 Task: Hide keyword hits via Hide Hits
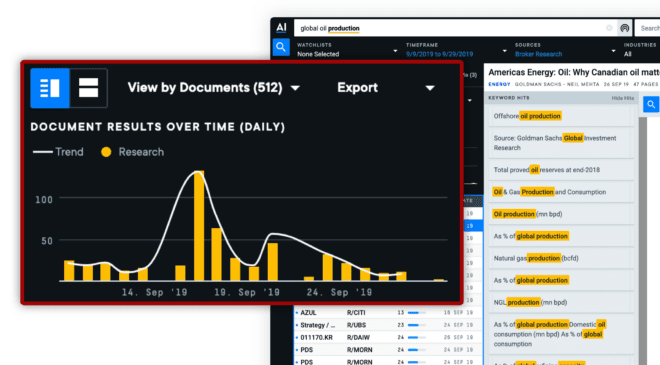[x=623, y=98]
